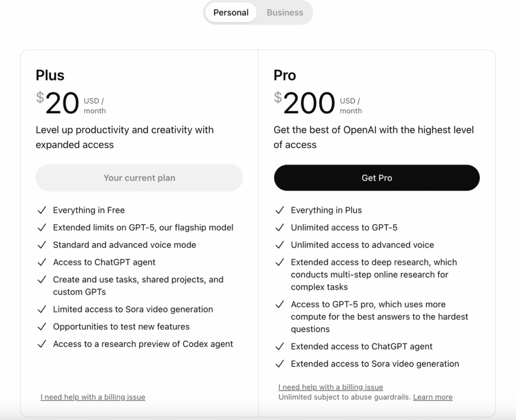516x420 pixels.
Task: Click the Pro plan heading
Action: tap(285, 76)
